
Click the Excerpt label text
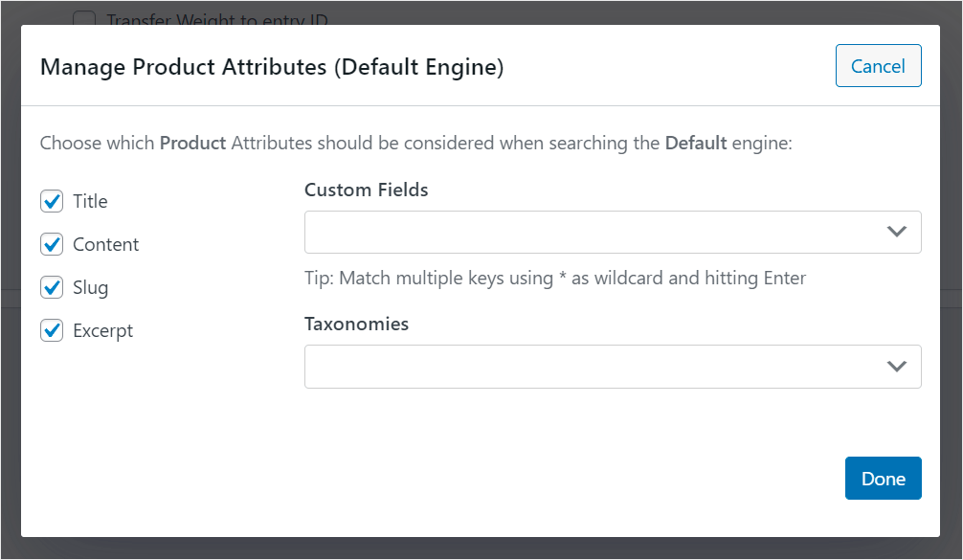point(102,331)
